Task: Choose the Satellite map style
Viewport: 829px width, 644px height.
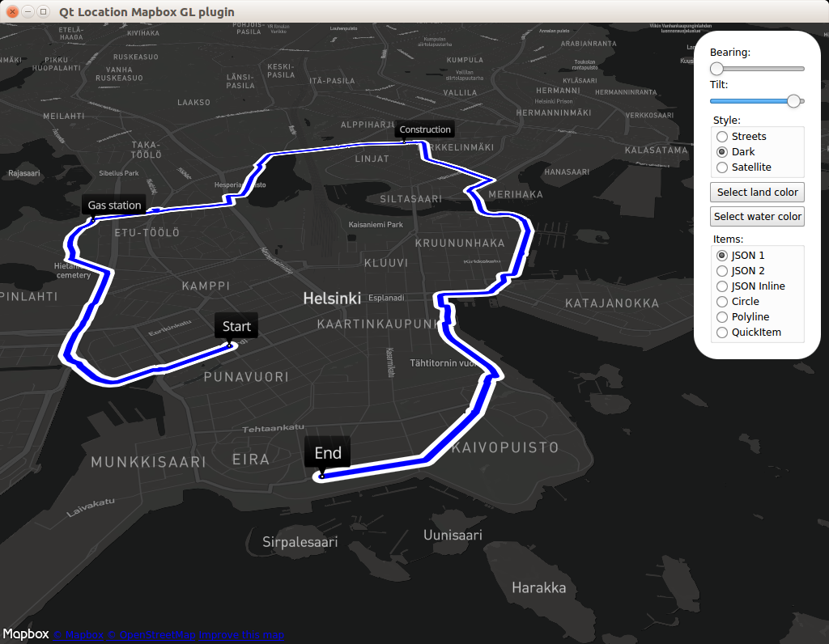Action: 722,167
